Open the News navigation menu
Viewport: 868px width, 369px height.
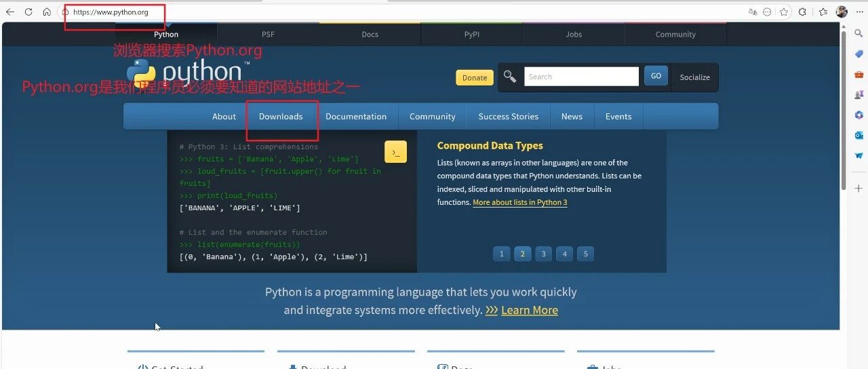(572, 116)
